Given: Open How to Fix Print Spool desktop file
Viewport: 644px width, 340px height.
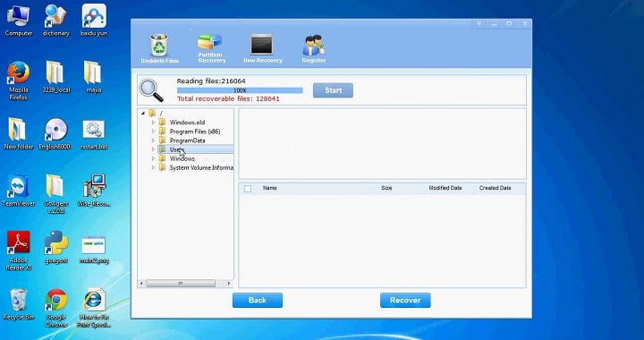Looking at the screenshot, I should (94, 309).
